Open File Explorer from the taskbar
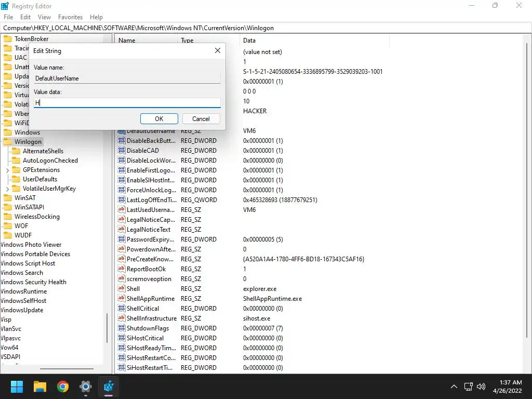Viewport: 532px width, 399px height. [x=39, y=387]
